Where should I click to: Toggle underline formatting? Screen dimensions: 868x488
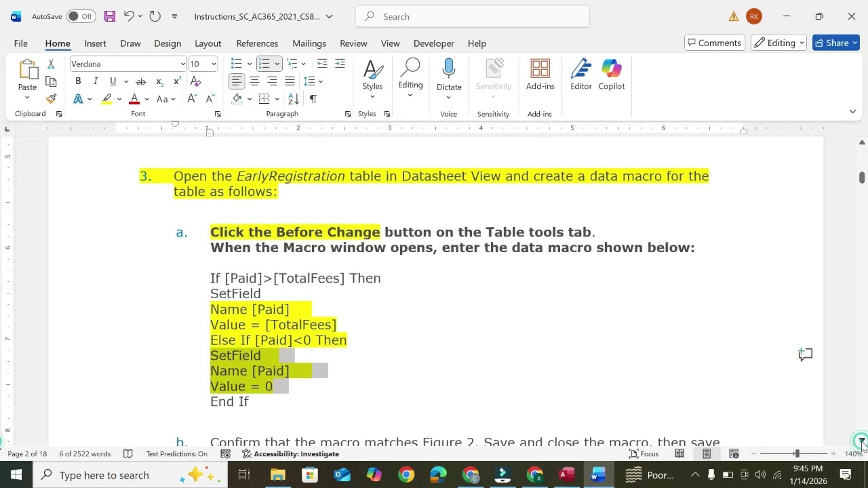click(x=113, y=81)
